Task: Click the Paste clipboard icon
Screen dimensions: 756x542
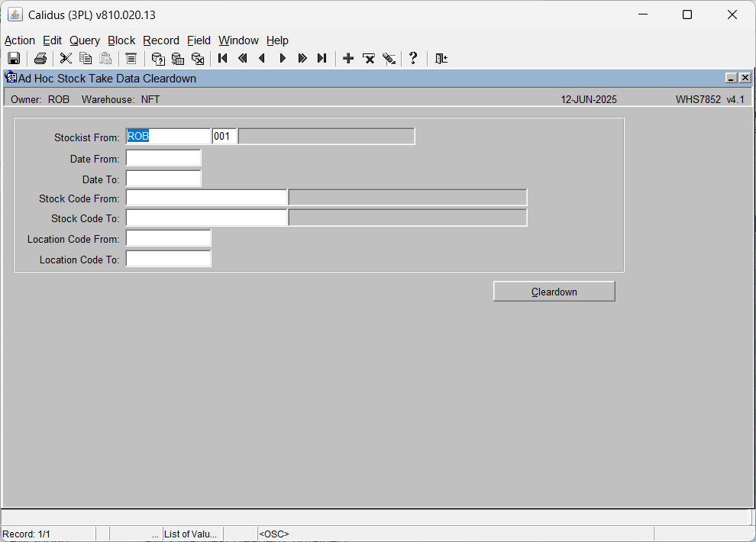Action: [105, 58]
